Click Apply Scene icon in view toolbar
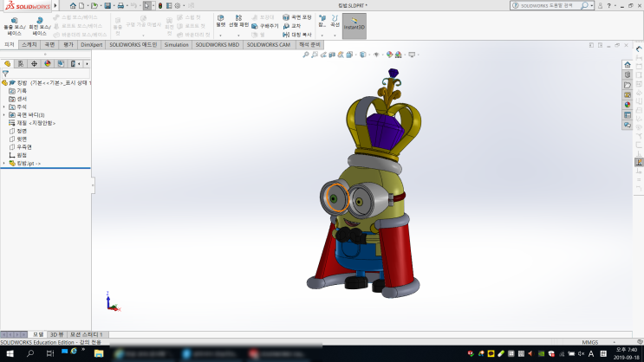The image size is (644, 362). click(x=398, y=55)
